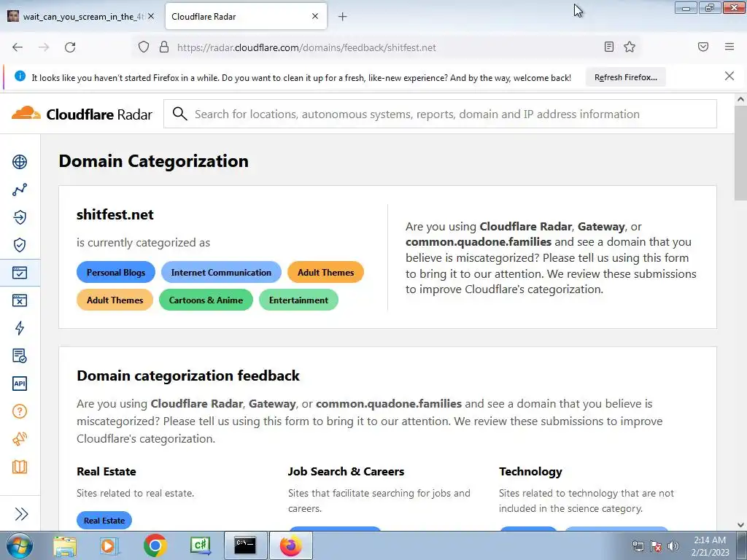Open the C# editor taskbar icon
The image size is (747, 560).
click(x=200, y=545)
